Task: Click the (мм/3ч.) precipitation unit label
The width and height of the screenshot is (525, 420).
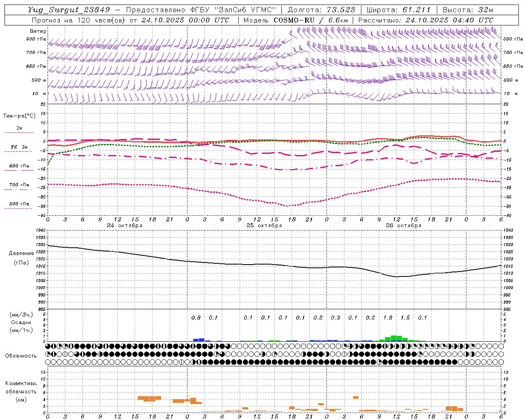Action: click(x=21, y=315)
